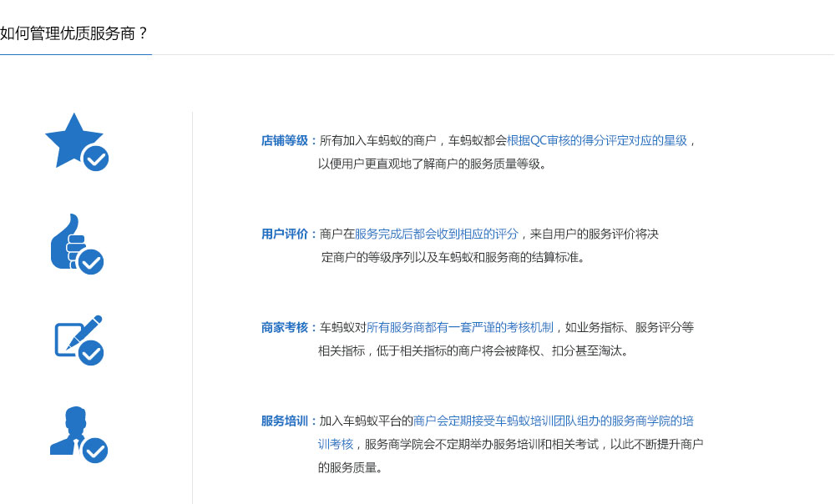Click text 相关指标，低于相关指标的商户将会被降权、扣分甚至淘汰。
Screen dimensions: 835x504
tap(473, 350)
